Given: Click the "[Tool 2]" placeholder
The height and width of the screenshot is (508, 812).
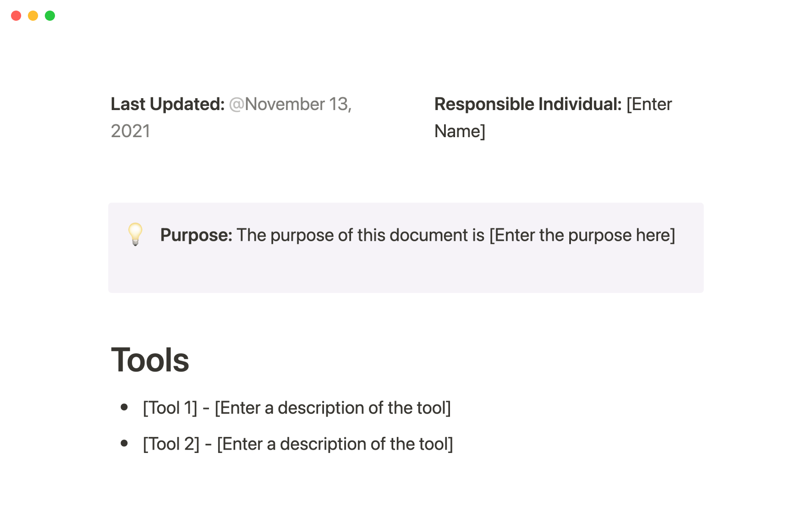Looking at the screenshot, I should pyautogui.click(x=171, y=444).
